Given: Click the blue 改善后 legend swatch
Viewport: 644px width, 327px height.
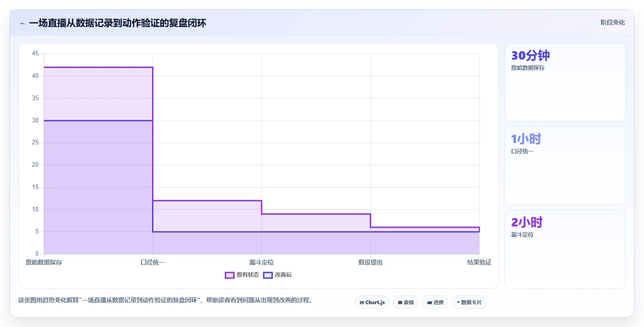Looking at the screenshot, I should pyautogui.click(x=268, y=275).
